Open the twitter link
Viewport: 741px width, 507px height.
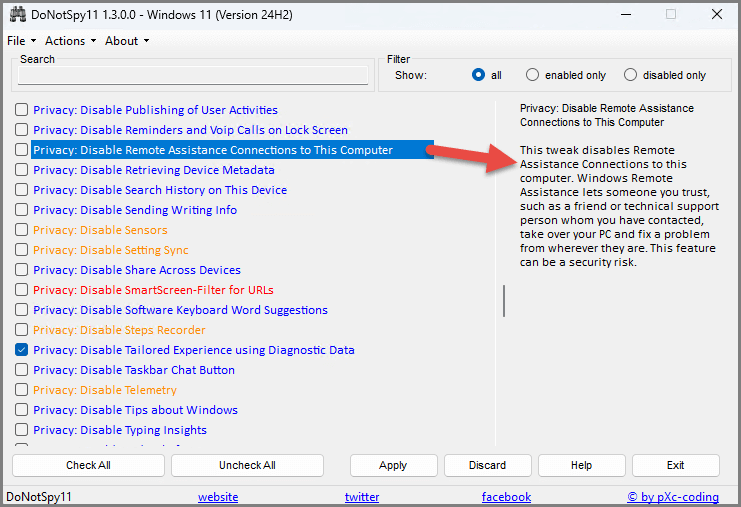tap(362, 497)
